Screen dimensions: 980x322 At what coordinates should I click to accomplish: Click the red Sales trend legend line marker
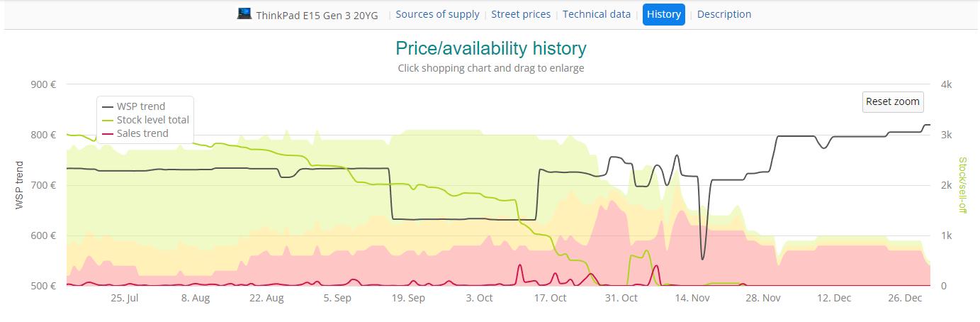[108, 134]
